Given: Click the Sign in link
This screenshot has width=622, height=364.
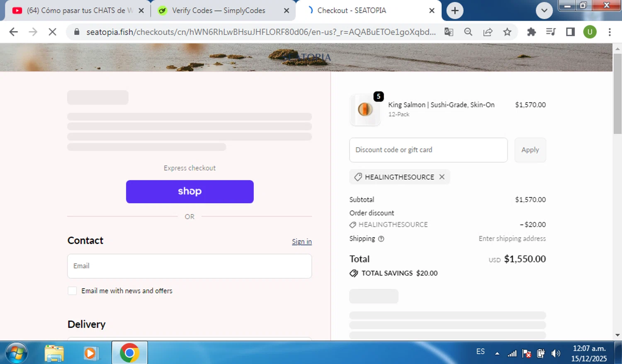Looking at the screenshot, I should pos(301,242).
